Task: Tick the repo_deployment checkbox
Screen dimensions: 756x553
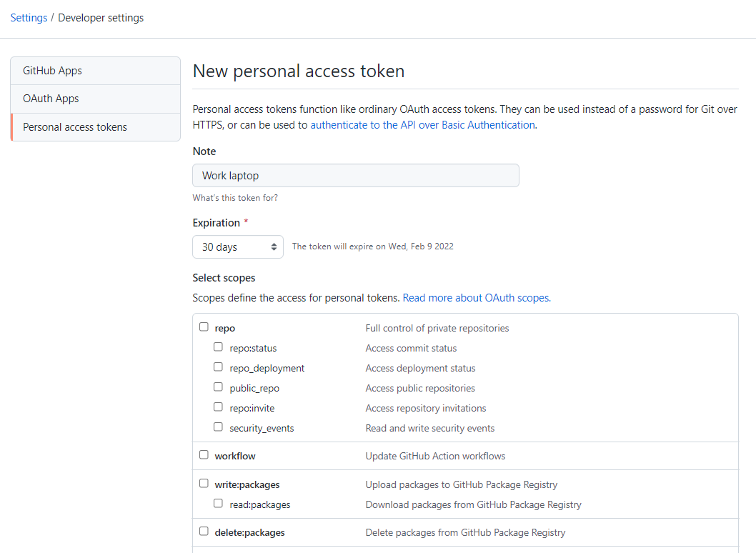Action: pos(219,367)
